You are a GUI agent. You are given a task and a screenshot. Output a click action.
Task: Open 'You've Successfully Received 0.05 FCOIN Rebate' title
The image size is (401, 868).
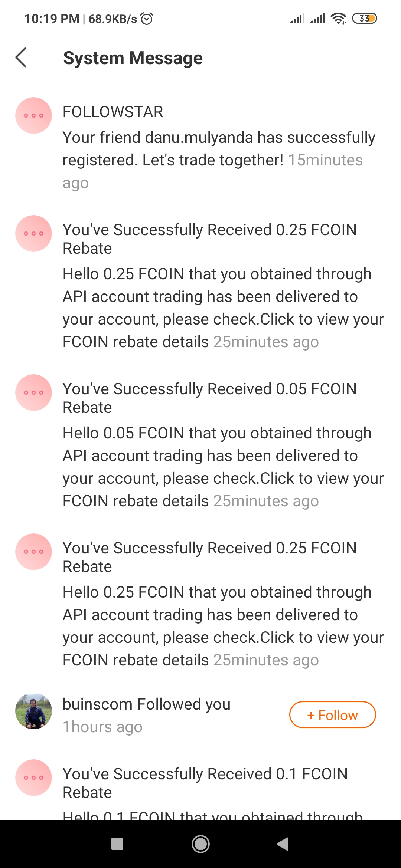pyautogui.click(x=209, y=398)
